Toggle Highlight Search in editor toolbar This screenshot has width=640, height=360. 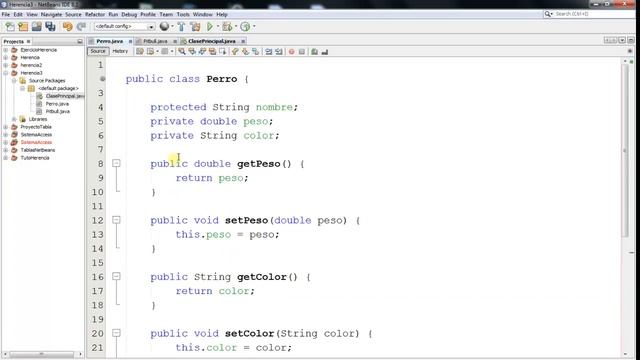(212, 51)
